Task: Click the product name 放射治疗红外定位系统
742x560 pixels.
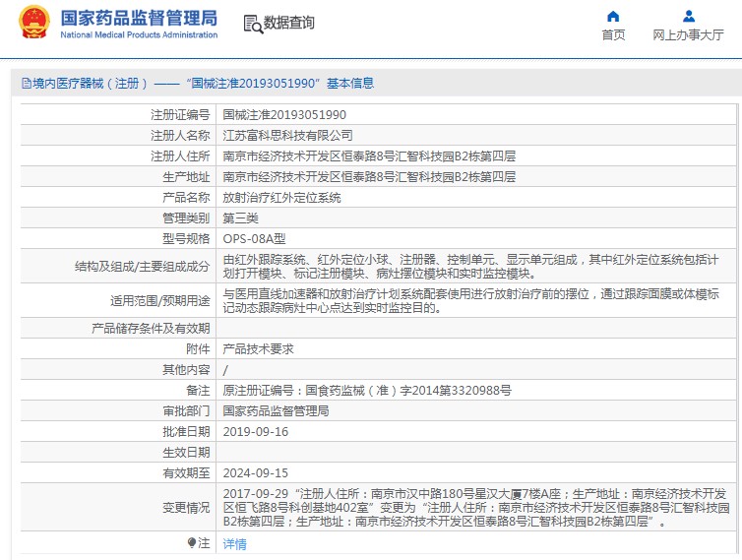Action: (281, 198)
